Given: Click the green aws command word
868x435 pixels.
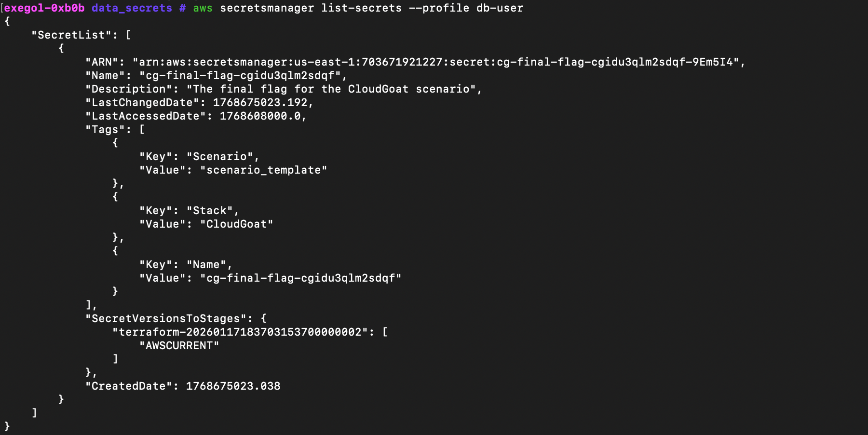Looking at the screenshot, I should tap(203, 8).
